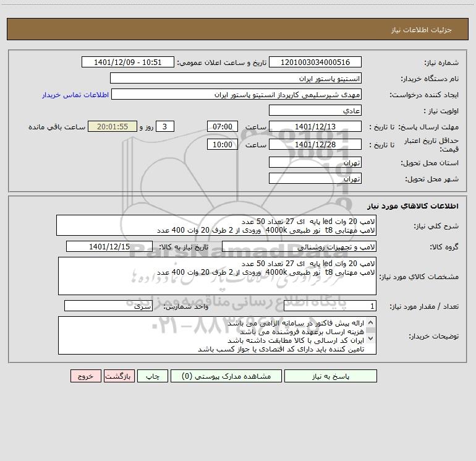Click label حداقل تاریخ اعتبار قیمت
Image resolution: width=476 pixels, height=461 pixels.
(431, 145)
